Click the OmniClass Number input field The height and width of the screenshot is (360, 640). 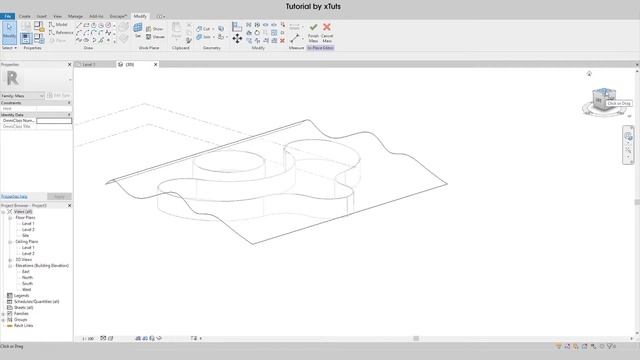pyautogui.click(x=54, y=121)
